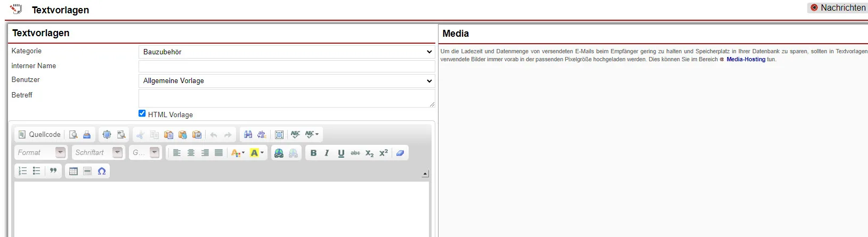This screenshot has height=237, width=868.
Task: Toggle underline formatting
Action: (341, 153)
